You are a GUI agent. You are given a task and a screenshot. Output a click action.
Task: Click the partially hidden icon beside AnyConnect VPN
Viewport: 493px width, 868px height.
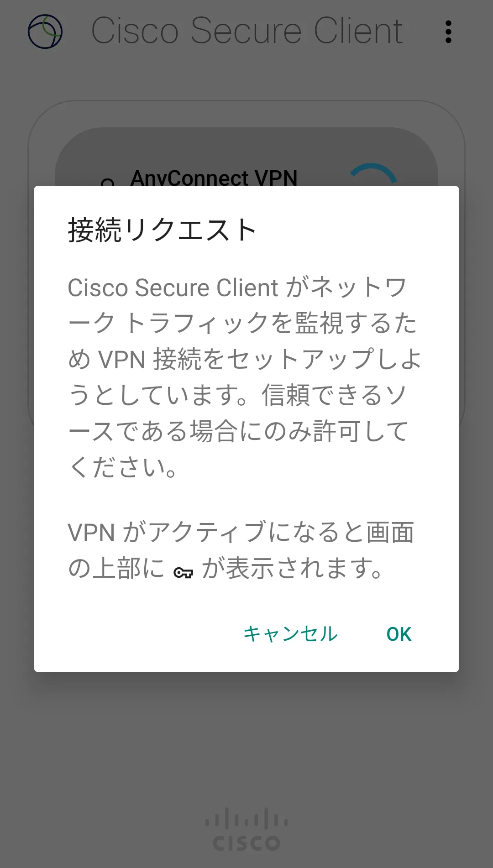point(108,182)
